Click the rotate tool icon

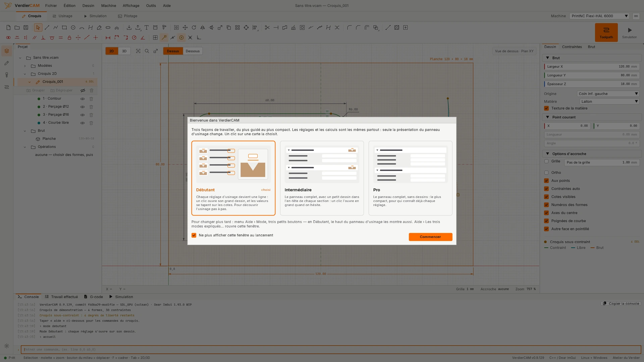click(194, 28)
